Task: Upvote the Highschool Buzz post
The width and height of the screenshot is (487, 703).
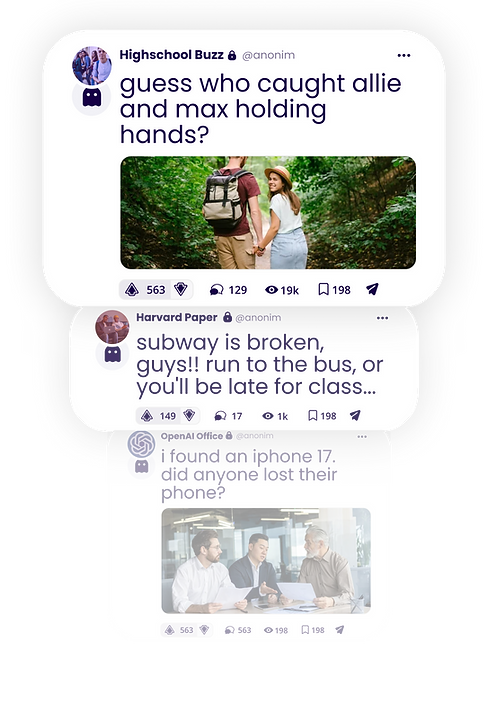Action: point(131,290)
